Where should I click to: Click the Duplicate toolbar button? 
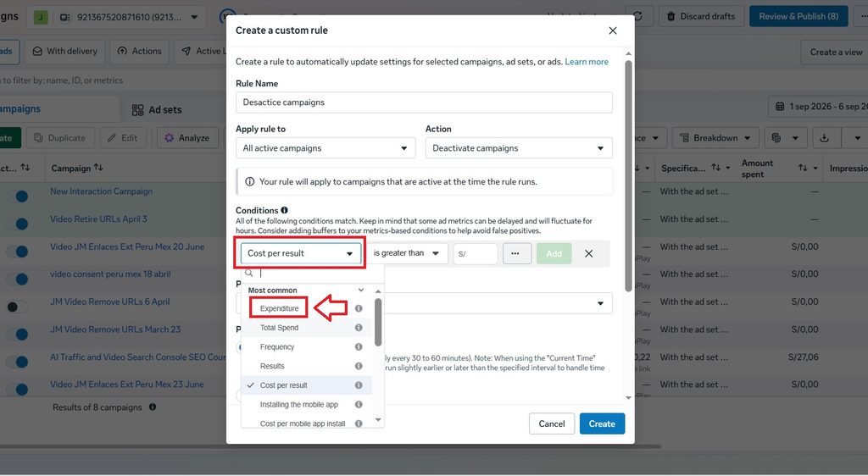(60, 138)
